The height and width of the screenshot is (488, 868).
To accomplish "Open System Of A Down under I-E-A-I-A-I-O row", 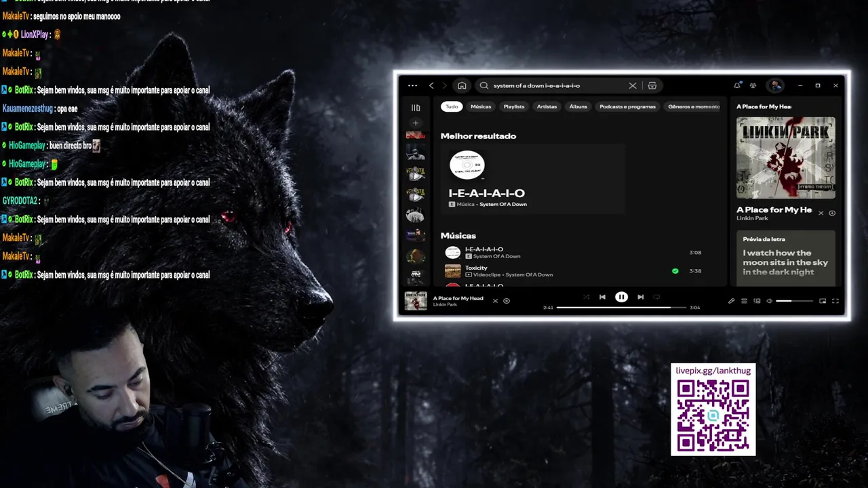I will [497, 256].
